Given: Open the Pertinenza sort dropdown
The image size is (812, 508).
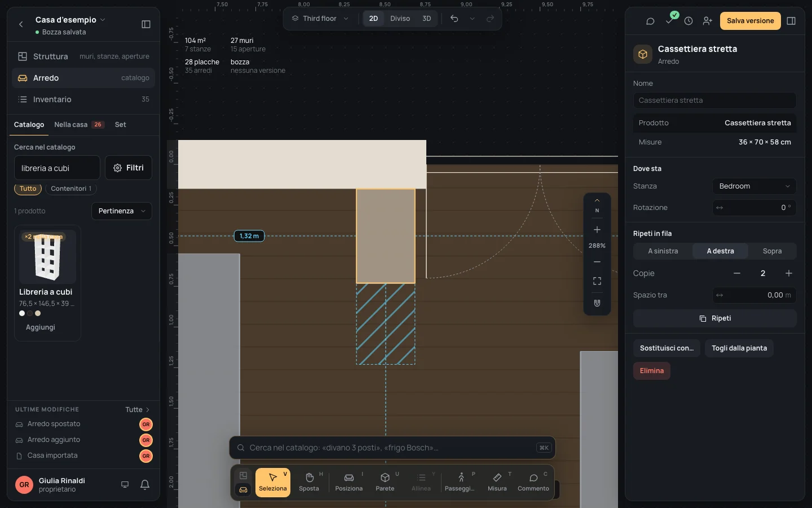Looking at the screenshot, I should [x=122, y=211].
